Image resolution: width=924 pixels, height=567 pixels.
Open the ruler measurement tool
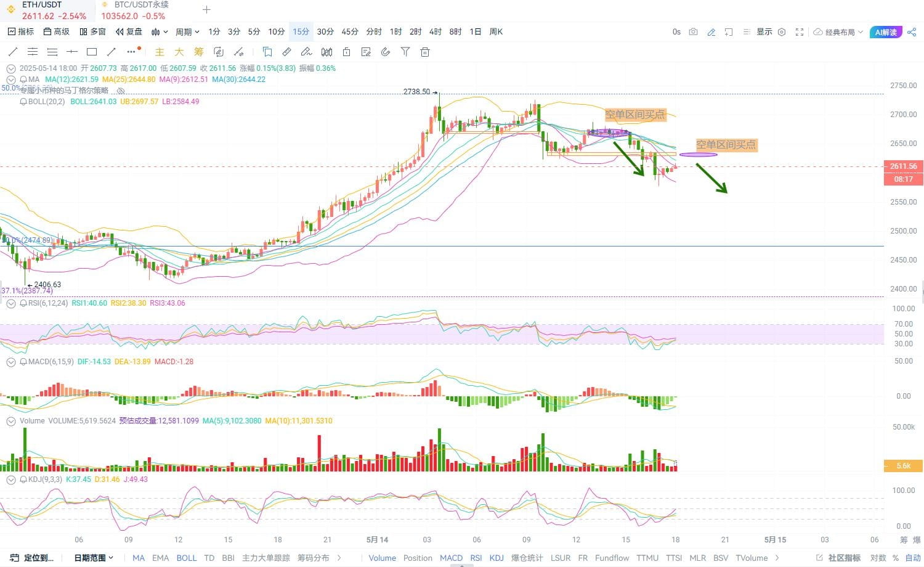point(287,52)
